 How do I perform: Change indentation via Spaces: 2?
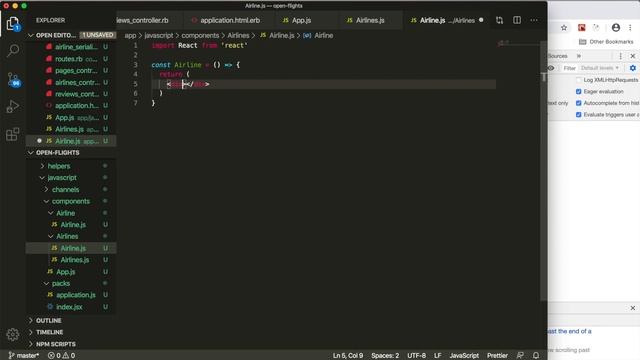click(x=385, y=356)
